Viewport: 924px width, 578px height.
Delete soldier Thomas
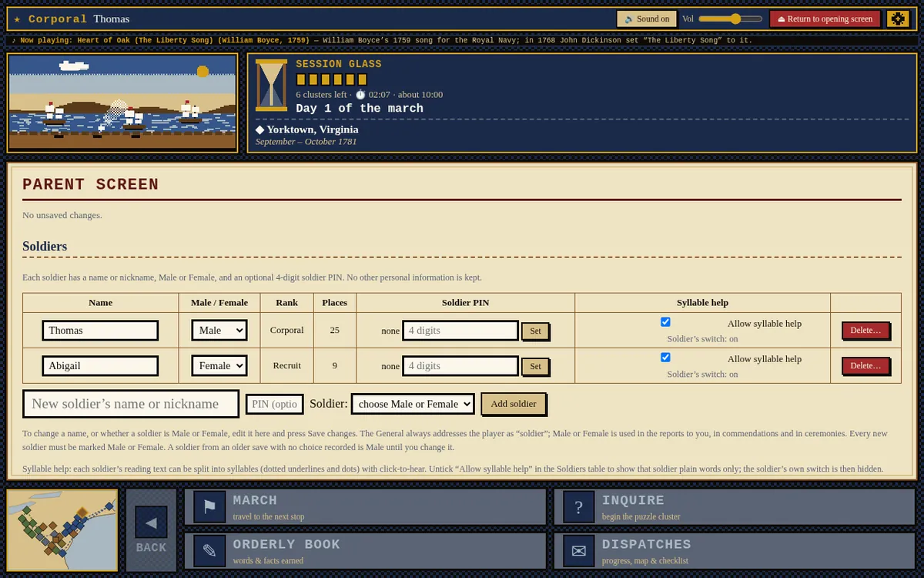(x=865, y=331)
